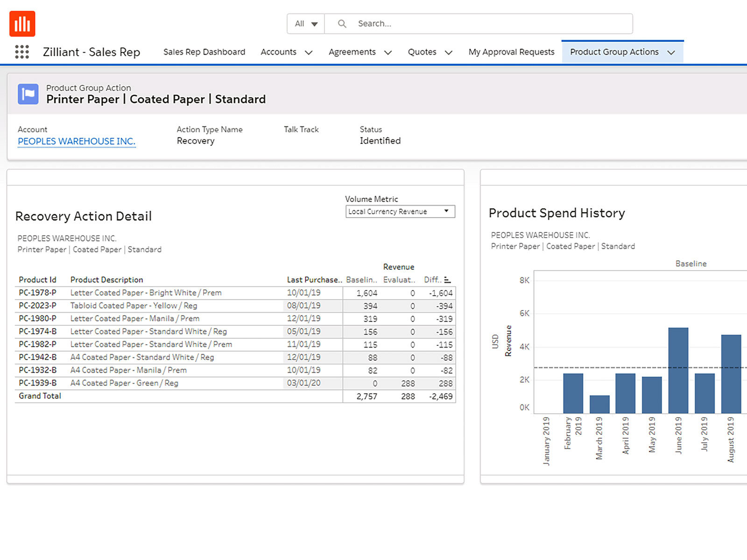Click the 2,757 grand total baseline value
The width and height of the screenshot is (747, 560).
(x=367, y=396)
